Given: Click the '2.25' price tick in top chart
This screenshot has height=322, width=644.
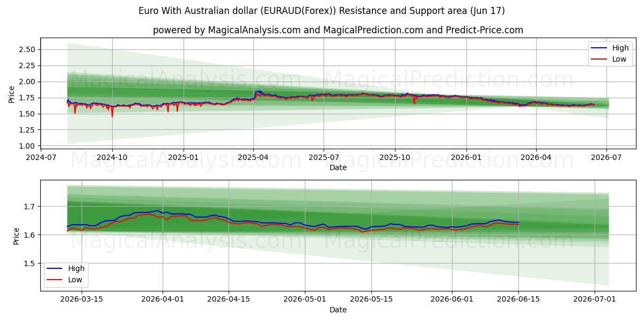Looking at the screenshot, I should tap(27, 65).
